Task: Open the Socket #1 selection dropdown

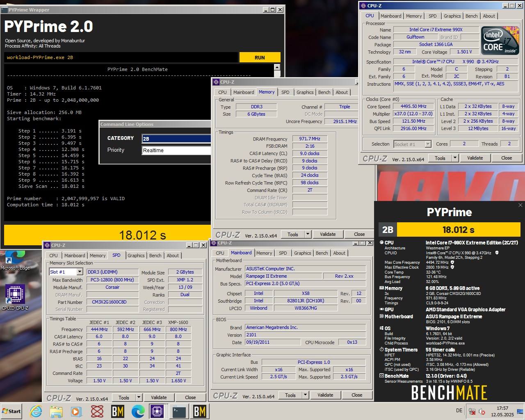Action: [428, 144]
